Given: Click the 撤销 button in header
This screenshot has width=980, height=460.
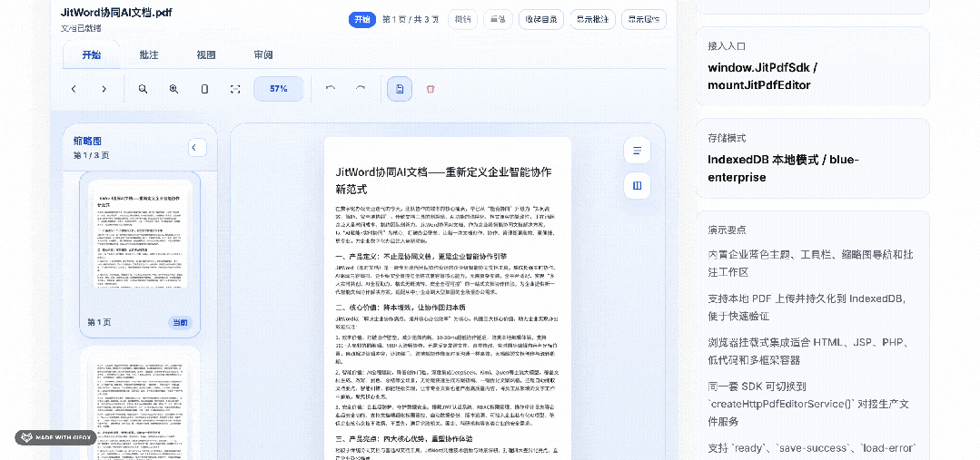Looking at the screenshot, I should click(x=463, y=19).
